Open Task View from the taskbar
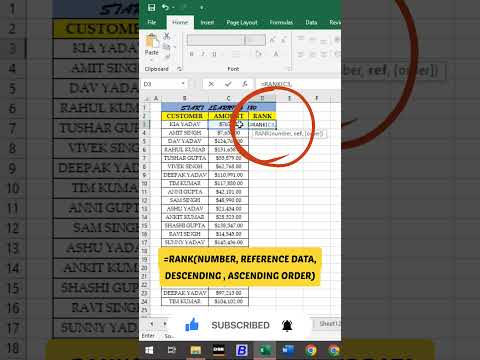The image size is (480, 360). [172, 350]
